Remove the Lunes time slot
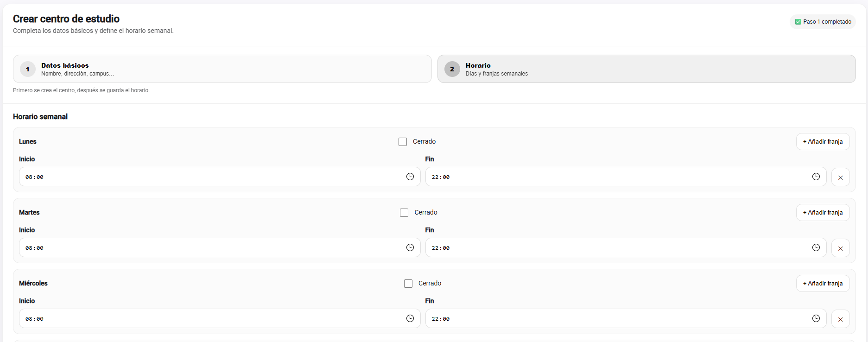 (840, 177)
